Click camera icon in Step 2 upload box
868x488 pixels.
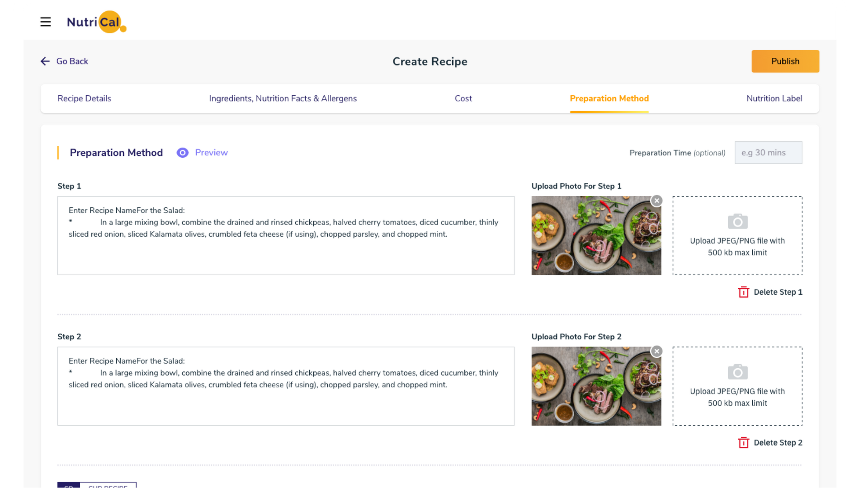737,372
